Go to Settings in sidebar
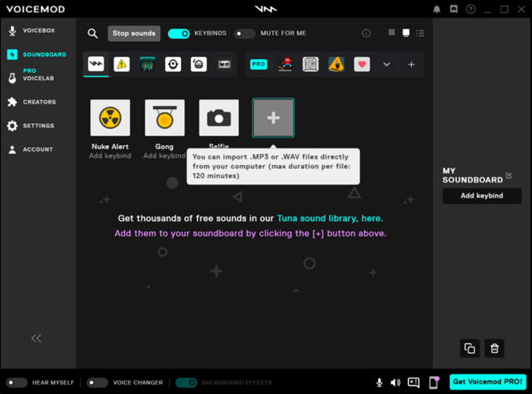Image resolution: width=532 pixels, height=394 pixels. [x=38, y=126]
